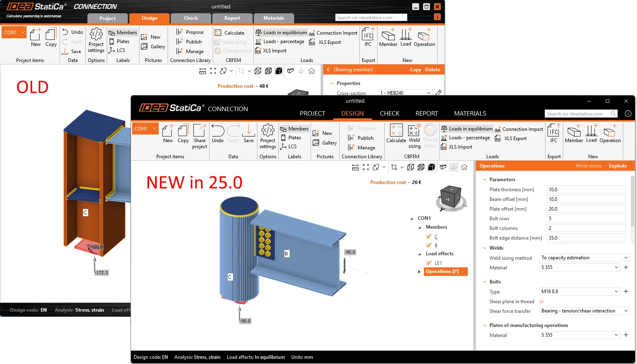Open the MATERIALS tab
The image size is (637, 364).
(x=470, y=114)
